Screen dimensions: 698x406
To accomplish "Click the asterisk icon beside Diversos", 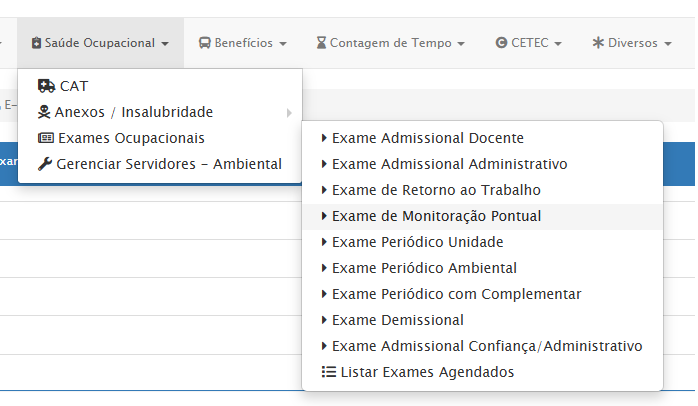I will [x=598, y=43].
